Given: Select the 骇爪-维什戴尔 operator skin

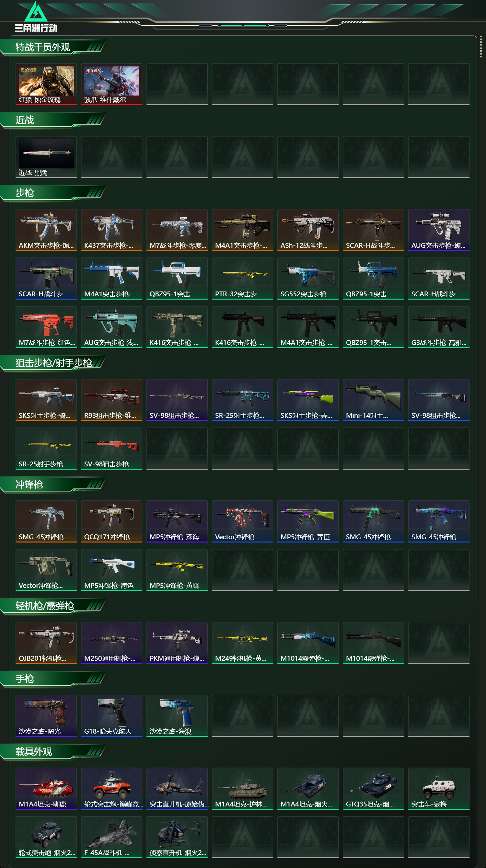Looking at the screenshot, I should coord(111,84).
